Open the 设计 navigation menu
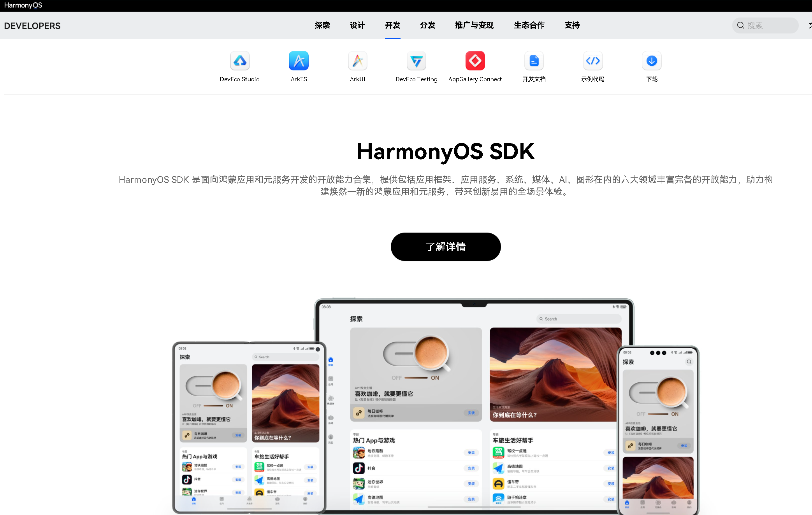812x515 pixels. click(357, 25)
